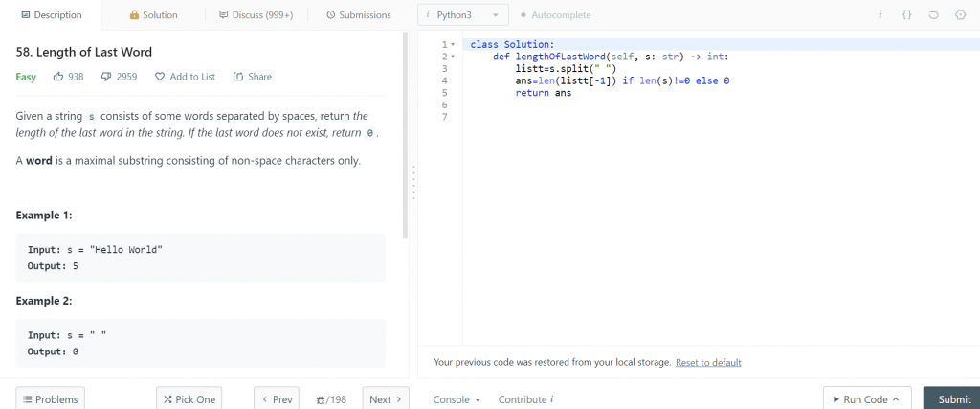This screenshot has height=409, width=980.
Task: Click the description panel scrollbar
Action: (405, 134)
